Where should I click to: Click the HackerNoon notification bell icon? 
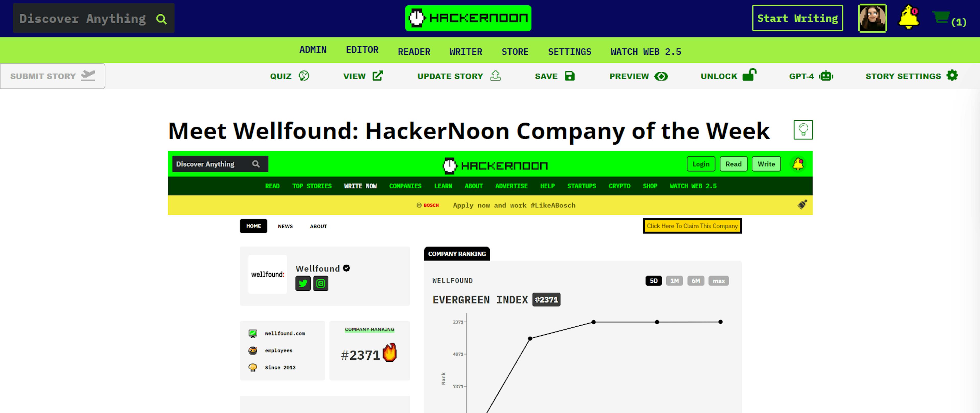(908, 18)
